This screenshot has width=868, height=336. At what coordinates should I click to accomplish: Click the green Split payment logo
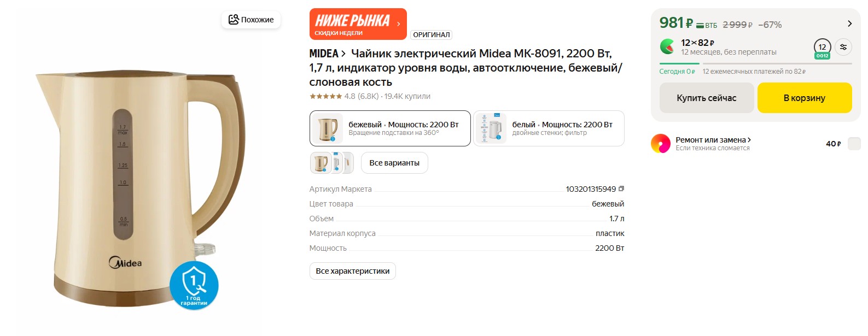(667, 46)
